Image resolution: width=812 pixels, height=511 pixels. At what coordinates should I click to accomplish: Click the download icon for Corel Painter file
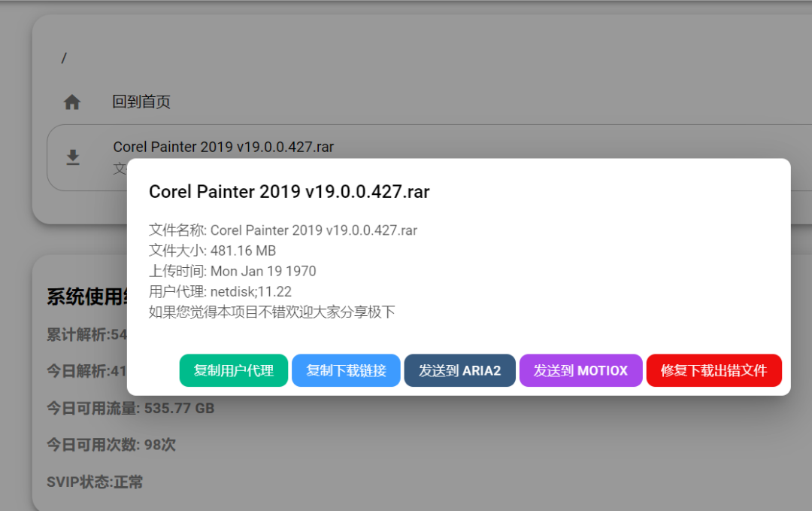pyautogui.click(x=73, y=157)
